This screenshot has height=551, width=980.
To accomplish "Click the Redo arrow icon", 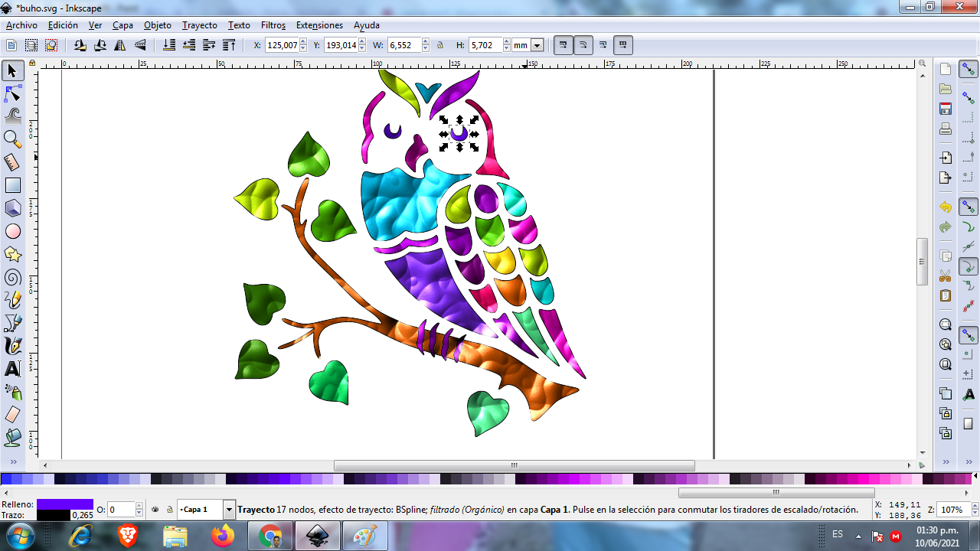I will click(946, 227).
